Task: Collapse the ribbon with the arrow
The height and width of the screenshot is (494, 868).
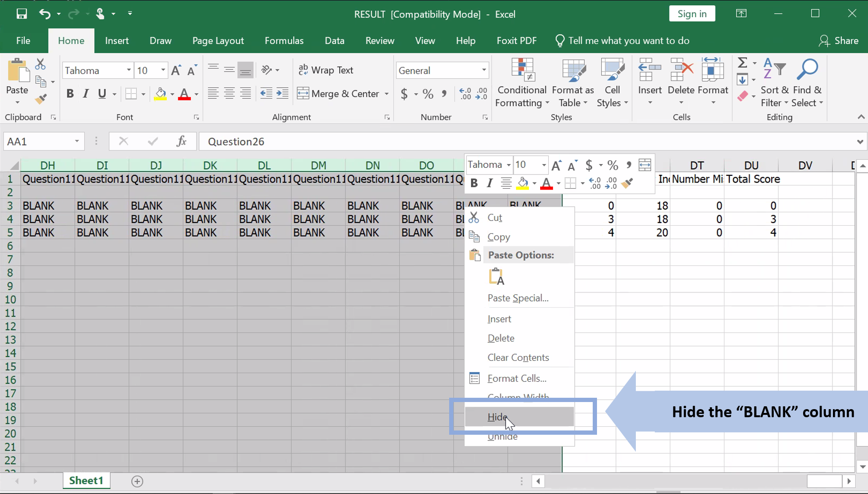Action: [861, 117]
